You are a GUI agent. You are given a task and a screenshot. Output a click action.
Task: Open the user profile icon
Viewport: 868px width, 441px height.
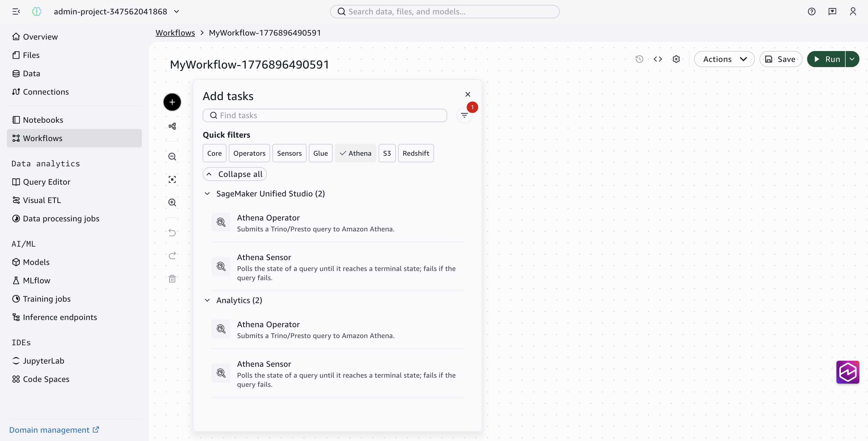coord(853,11)
